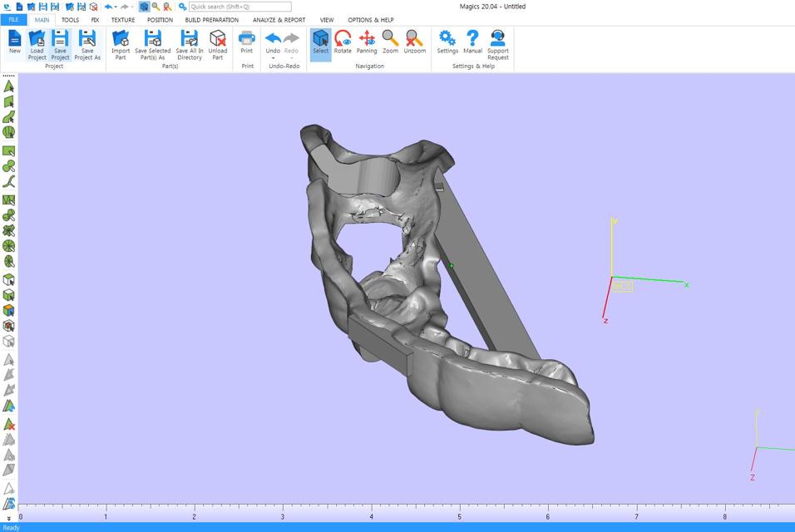
Task: Enable the Rotate navigation mode
Action: (x=343, y=42)
